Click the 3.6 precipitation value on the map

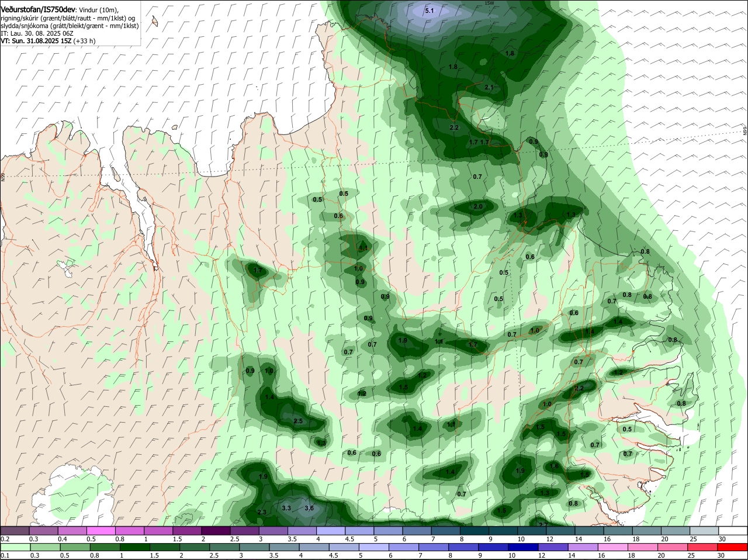309,508
